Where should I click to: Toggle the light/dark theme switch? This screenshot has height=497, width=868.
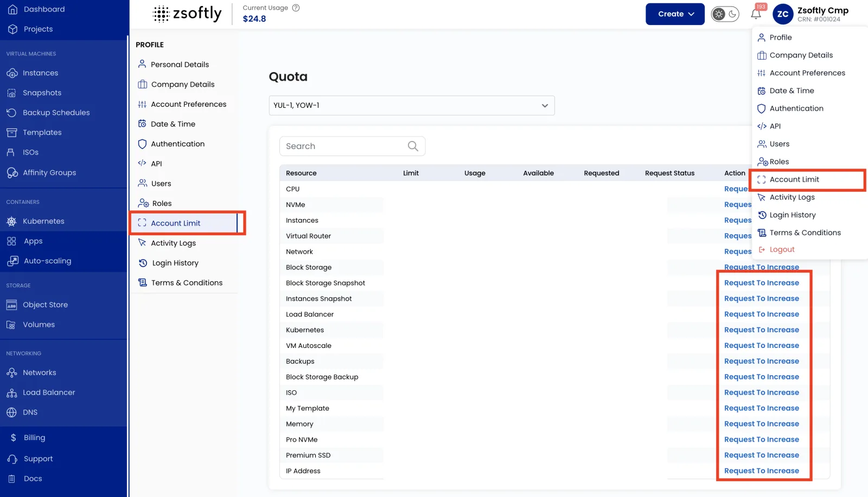point(725,14)
